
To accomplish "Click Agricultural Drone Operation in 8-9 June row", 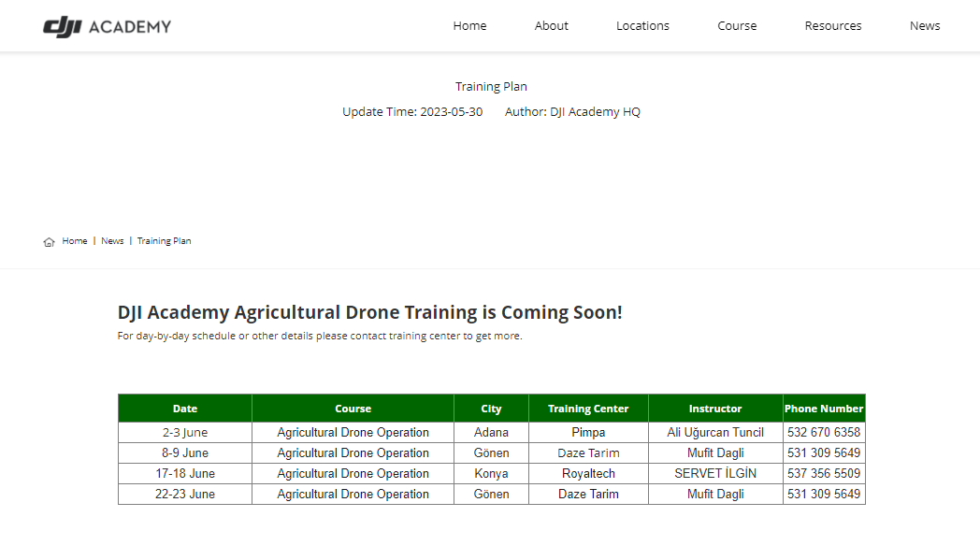I will click(x=353, y=453).
